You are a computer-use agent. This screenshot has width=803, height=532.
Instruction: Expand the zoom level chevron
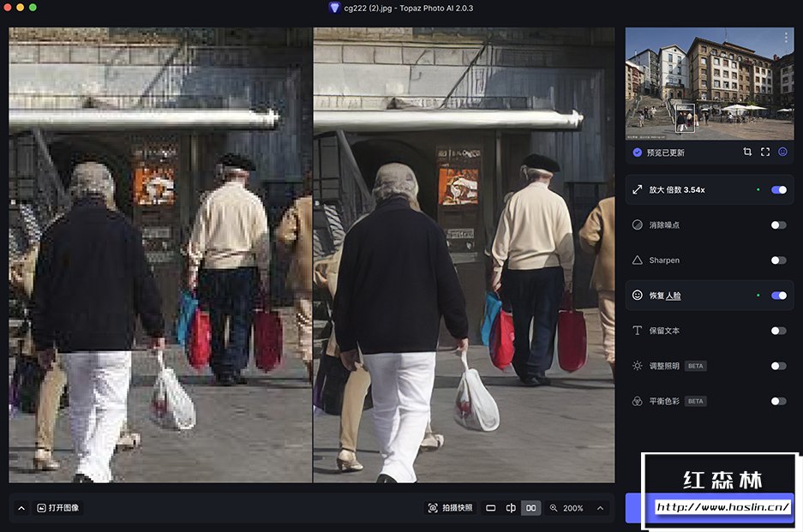600,508
